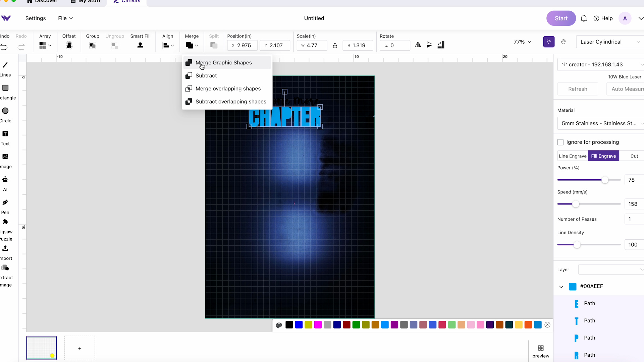644x362 pixels.
Task: Click the page thumbnail in panel
Action: [x=42, y=348]
